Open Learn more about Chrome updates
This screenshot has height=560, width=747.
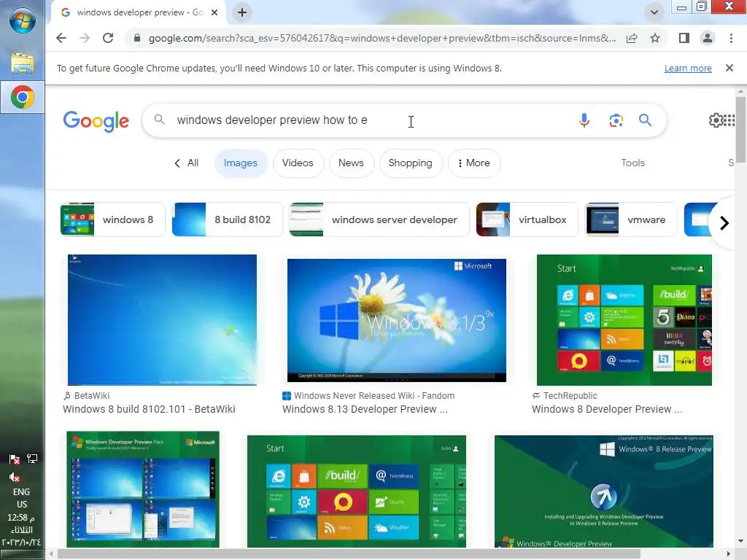pos(688,68)
